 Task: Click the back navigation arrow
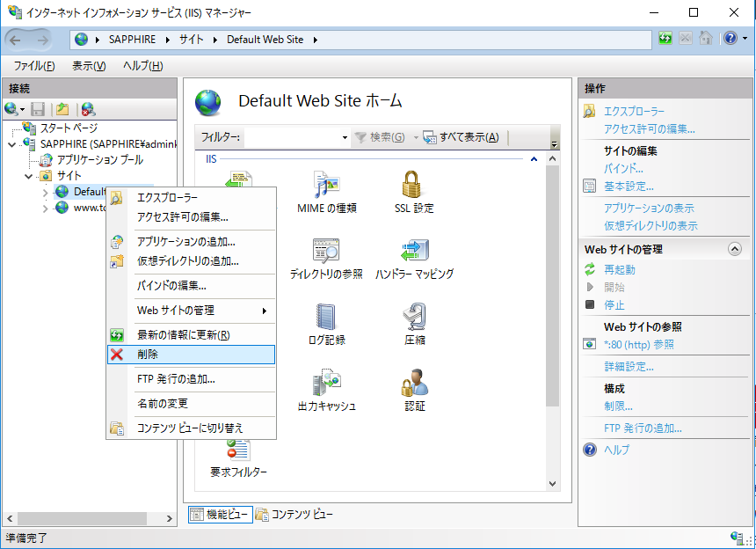coord(16,40)
